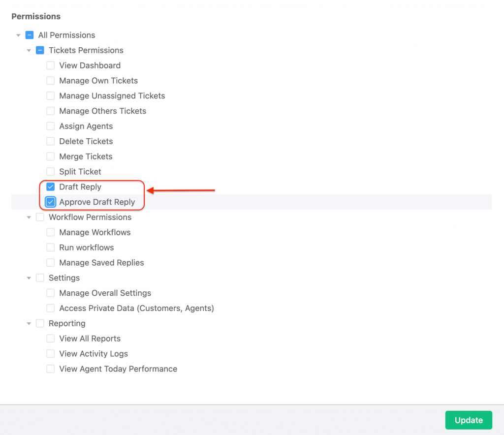Click the "Merge Tickets" label text
This screenshot has width=504, height=435.
(x=86, y=156)
